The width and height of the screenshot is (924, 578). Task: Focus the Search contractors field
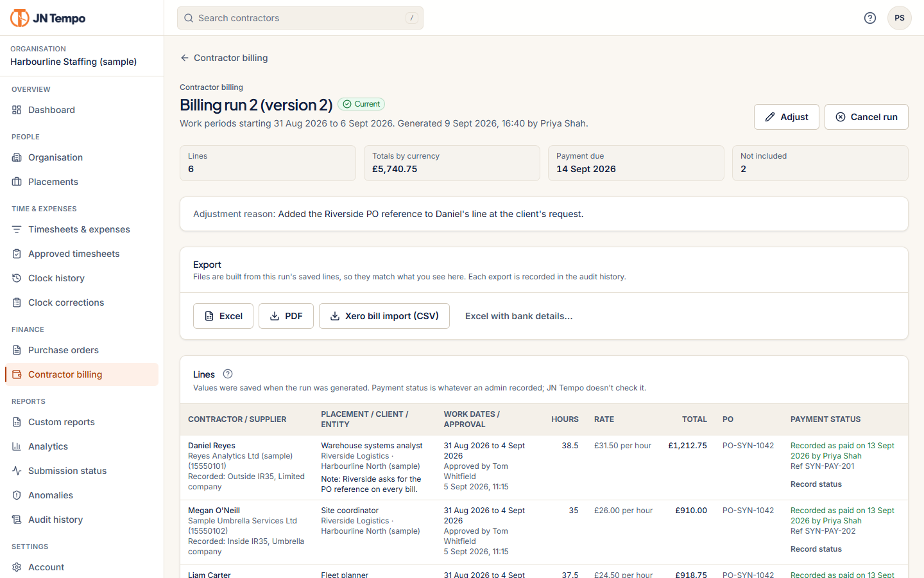(x=300, y=18)
